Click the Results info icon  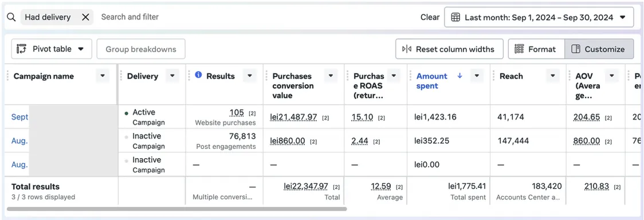198,74
